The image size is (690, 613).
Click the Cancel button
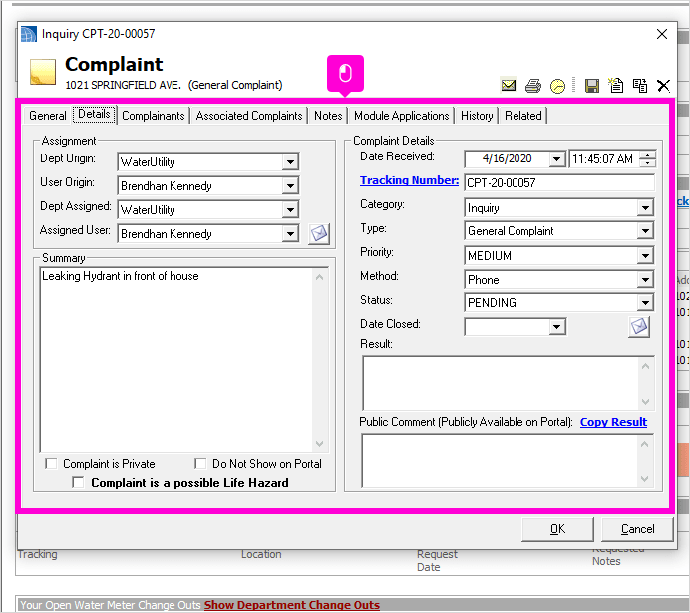pos(637,529)
